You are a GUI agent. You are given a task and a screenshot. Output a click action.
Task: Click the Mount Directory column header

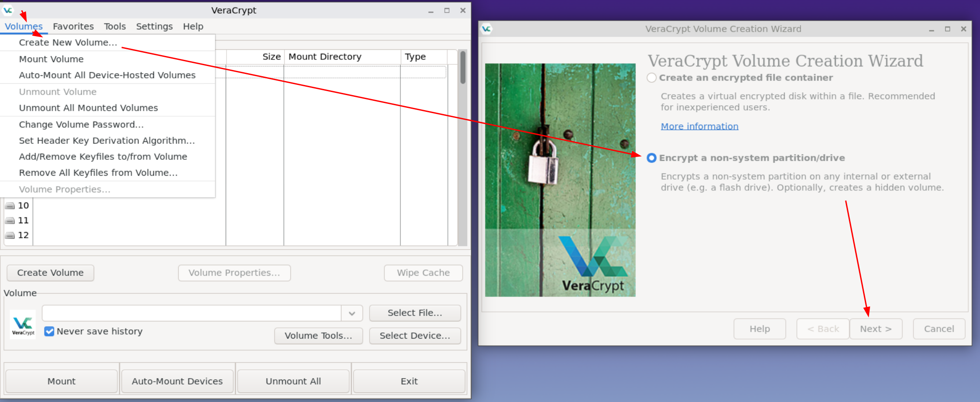(342, 57)
